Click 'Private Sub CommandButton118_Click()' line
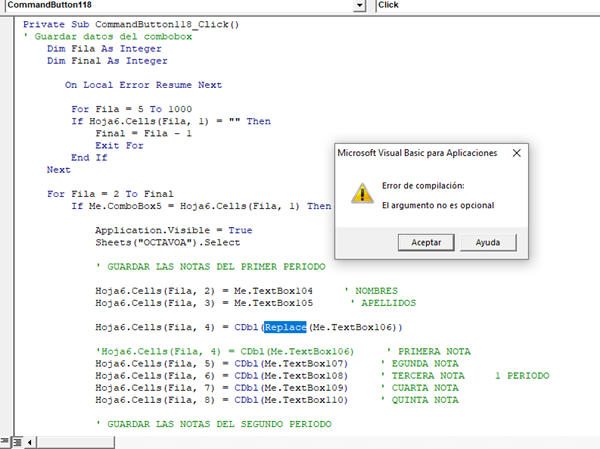The image size is (600, 449). pos(131,24)
